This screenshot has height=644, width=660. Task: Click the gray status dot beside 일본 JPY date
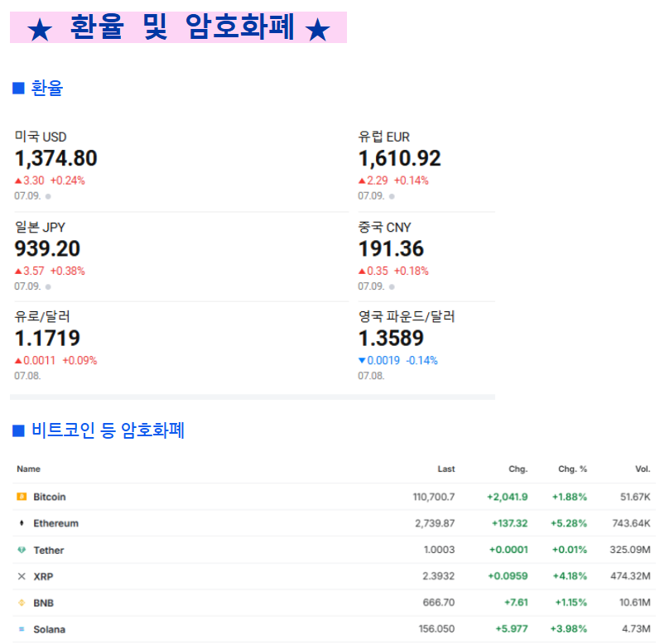[48, 287]
